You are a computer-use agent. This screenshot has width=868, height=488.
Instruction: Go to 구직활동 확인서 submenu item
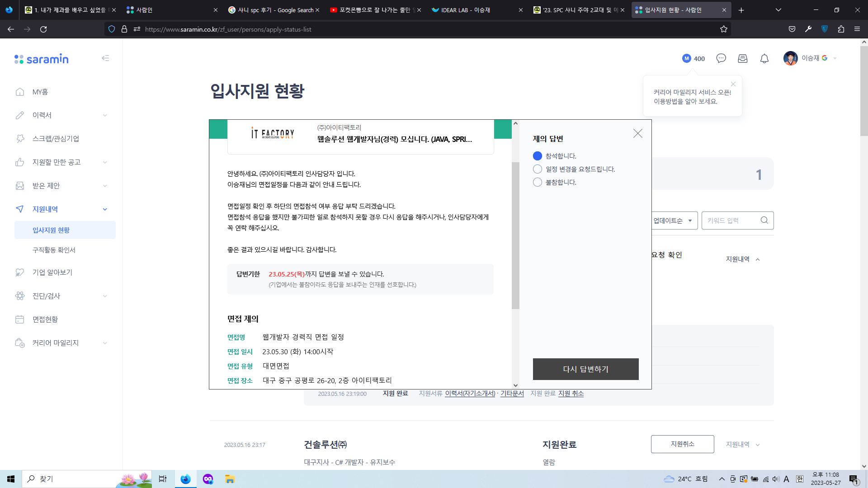[x=54, y=250]
